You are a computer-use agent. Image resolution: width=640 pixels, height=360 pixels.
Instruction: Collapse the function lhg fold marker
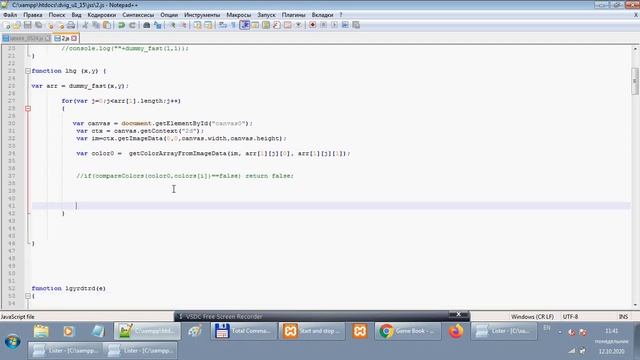point(28,71)
